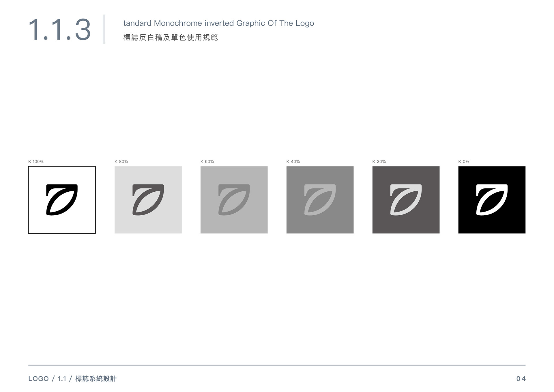The image size is (554, 392).
Task: Click the word LOGO in the footer
Action: coord(39,379)
